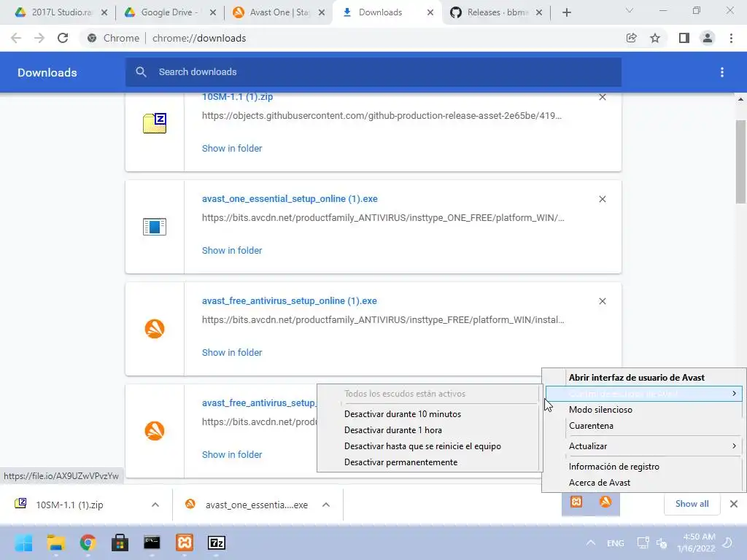Reload the downloads page
The image size is (747, 560).
(63, 38)
